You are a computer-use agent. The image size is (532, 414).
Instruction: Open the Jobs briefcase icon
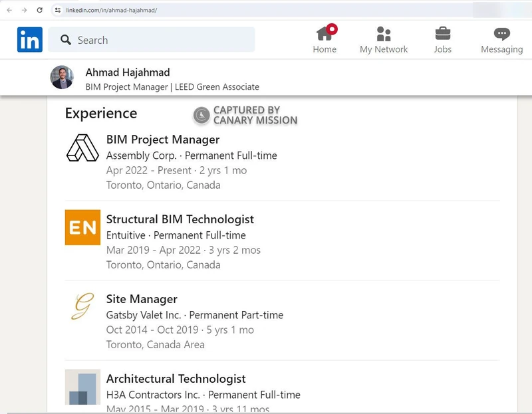point(443,34)
